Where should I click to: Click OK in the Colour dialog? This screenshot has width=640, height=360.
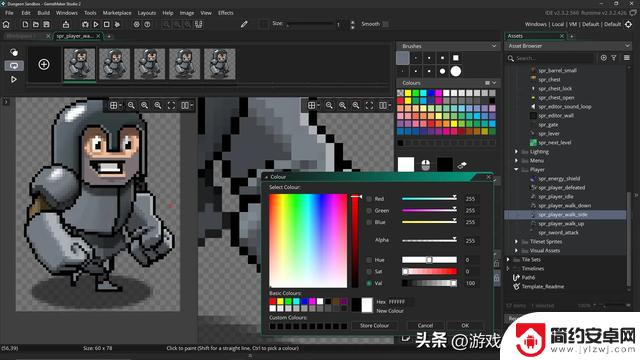[x=465, y=326]
